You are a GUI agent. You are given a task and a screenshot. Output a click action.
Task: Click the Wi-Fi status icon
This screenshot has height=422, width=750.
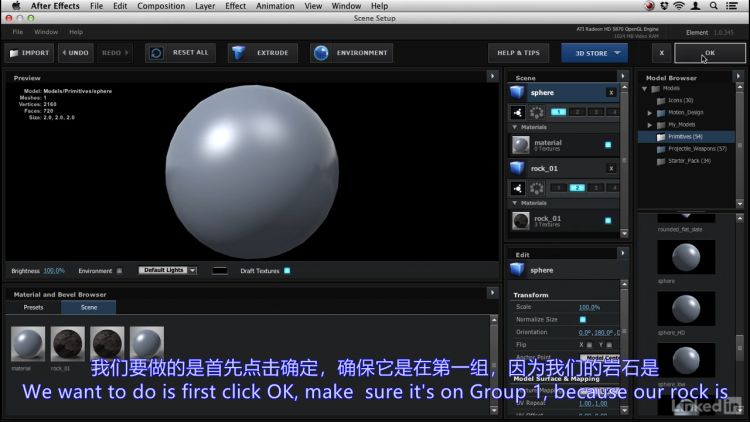(679, 6)
